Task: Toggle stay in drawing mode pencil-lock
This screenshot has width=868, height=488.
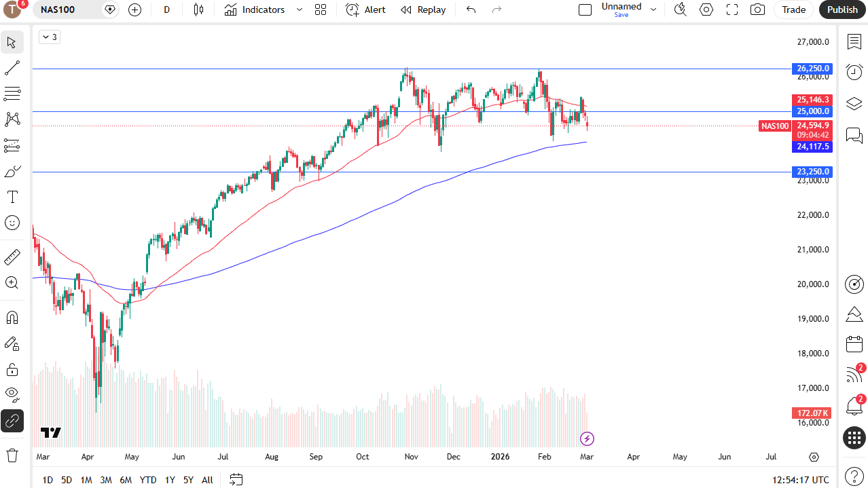Action: point(12,343)
